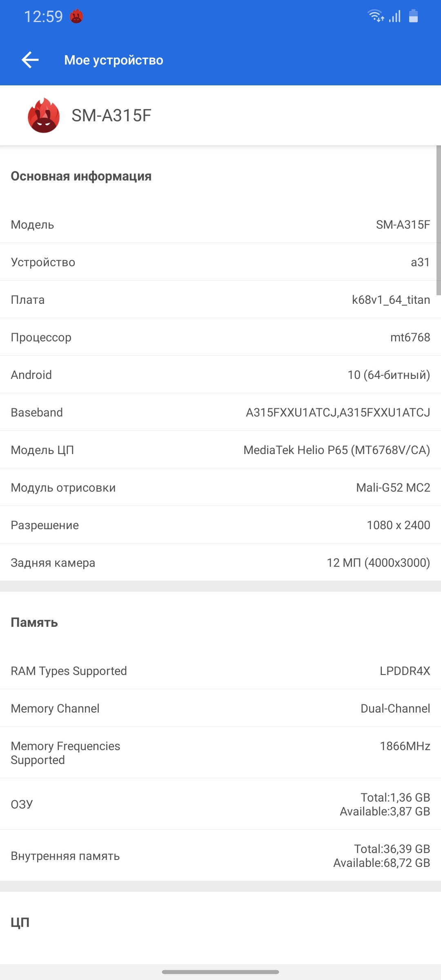Screen dimensions: 441x980
Task: Tap the back arrow icon
Action: (x=30, y=60)
